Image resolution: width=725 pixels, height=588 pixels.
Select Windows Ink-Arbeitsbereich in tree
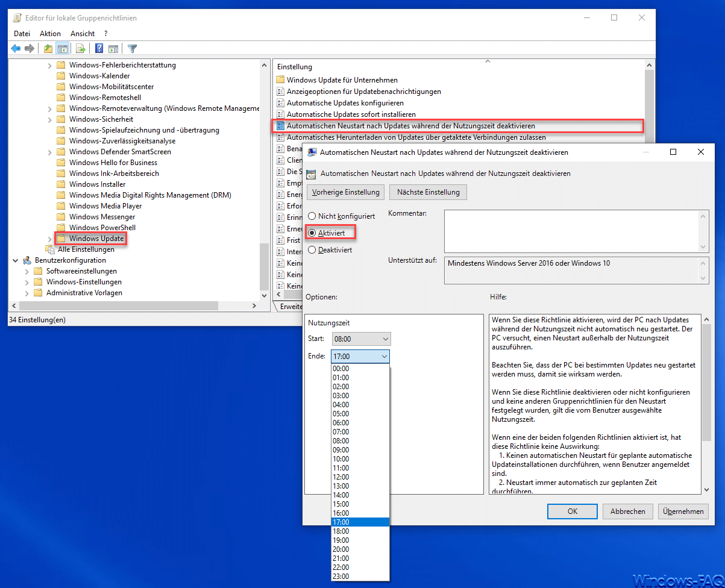coord(114,174)
